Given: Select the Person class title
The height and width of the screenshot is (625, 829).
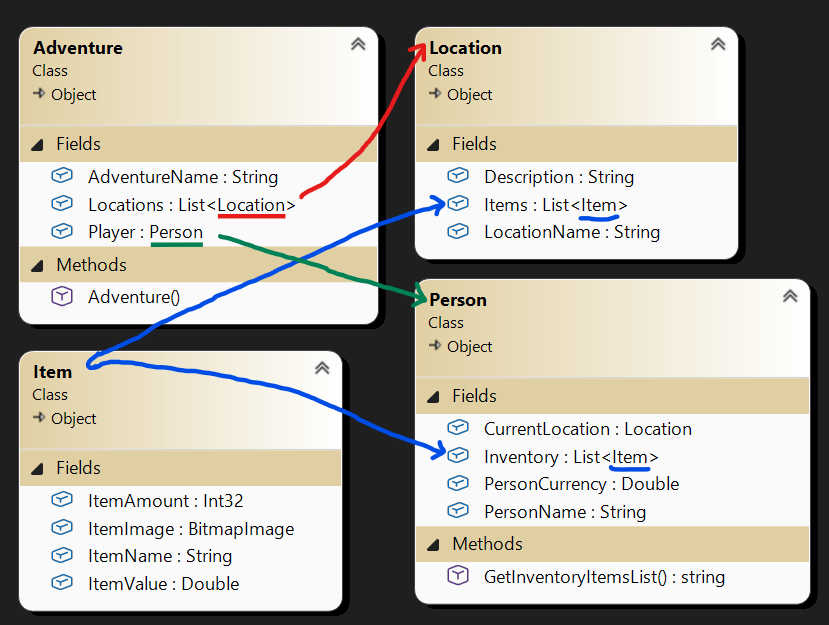Looking at the screenshot, I should [458, 300].
